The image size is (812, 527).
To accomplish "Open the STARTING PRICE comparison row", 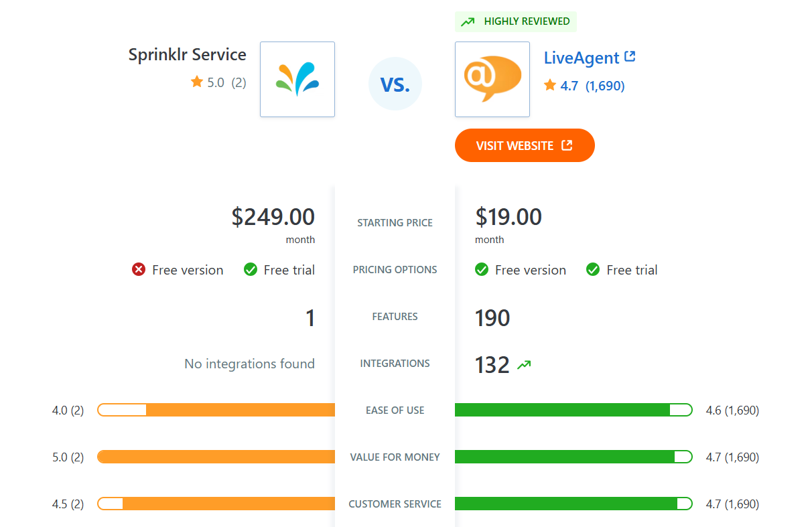I will tap(395, 222).
